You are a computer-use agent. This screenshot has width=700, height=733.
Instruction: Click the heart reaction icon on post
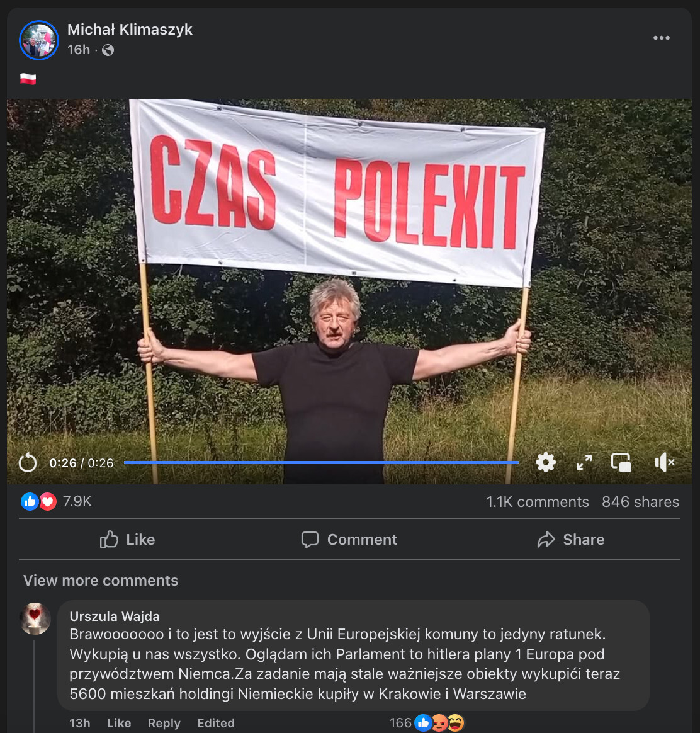coord(47,502)
